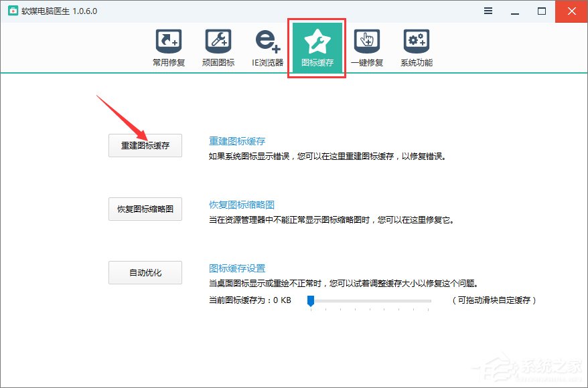Switch to the 一键修复 tab

[x=367, y=47]
